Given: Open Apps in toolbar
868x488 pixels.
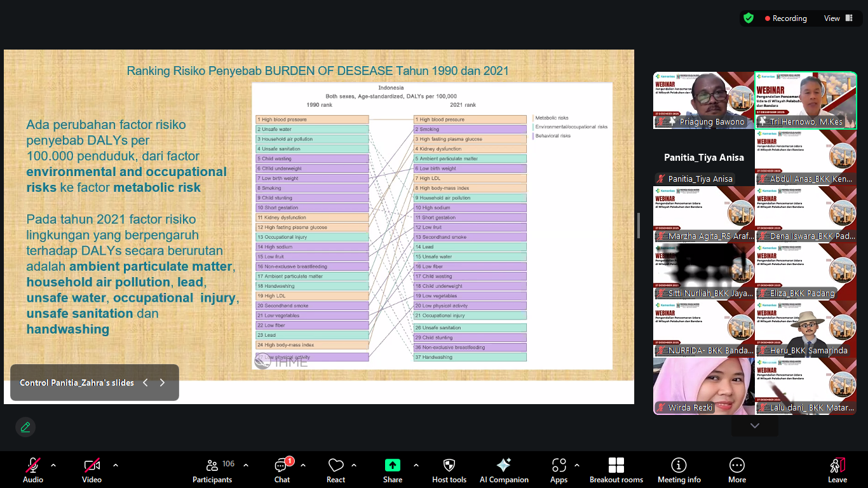Looking at the screenshot, I should point(559,470).
